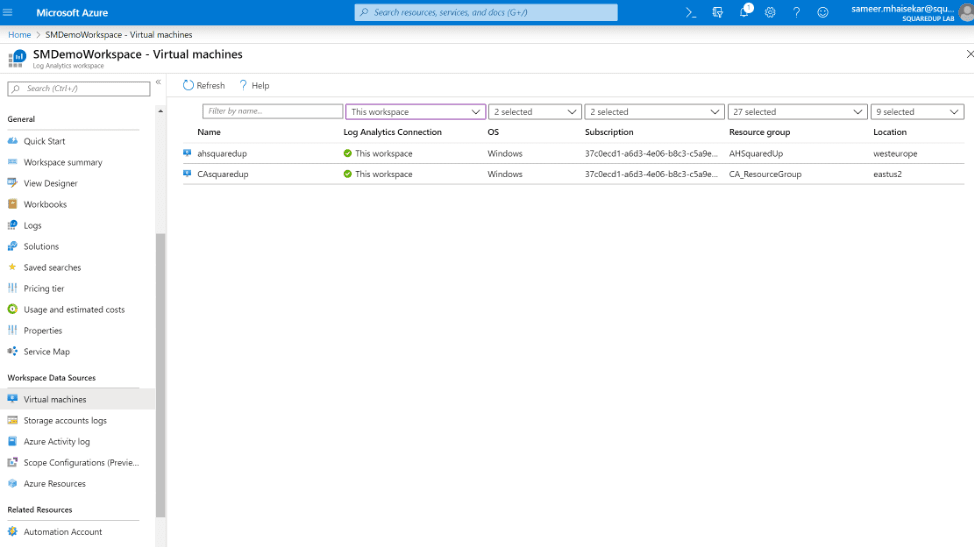This screenshot has width=974, height=547.
Task: Click the AHSquaredUp resource group cell
Action: [x=756, y=153]
